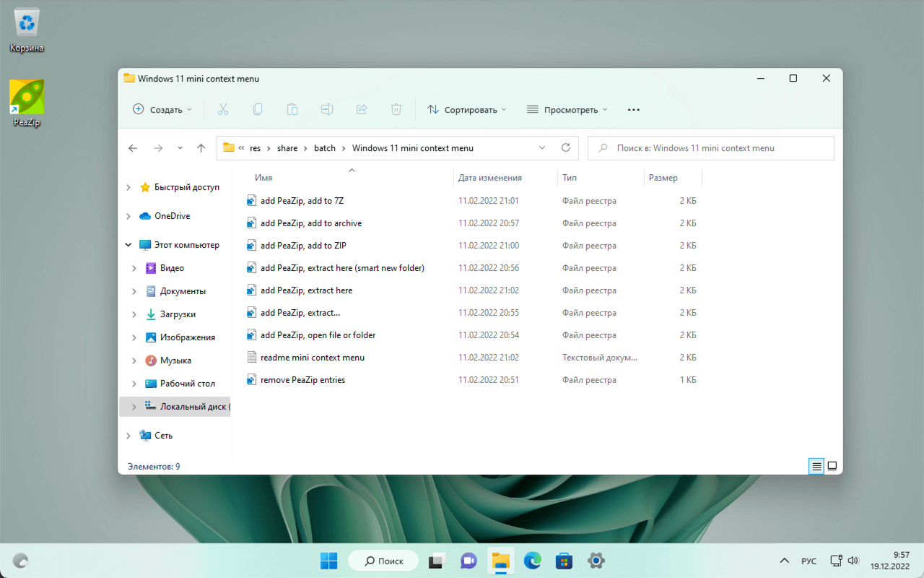Open Microsoft Edge from the taskbar
Screen dimensions: 924x578
coord(532,561)
